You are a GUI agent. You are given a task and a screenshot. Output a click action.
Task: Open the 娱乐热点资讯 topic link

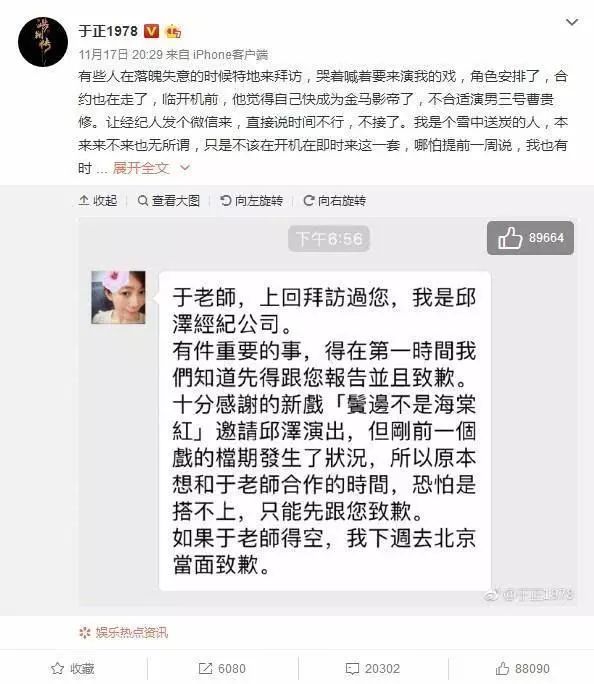click(x=132, y=633)
